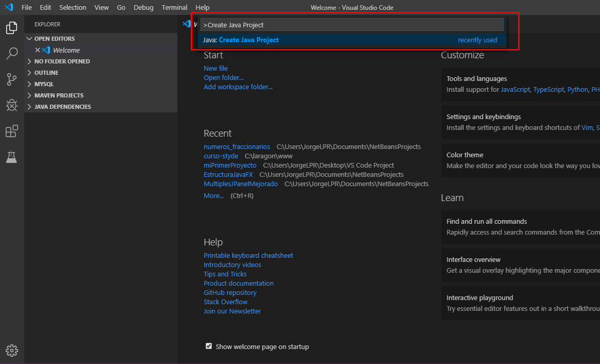Screen dimensions: 600x364
Task: Open the Explorer view in activity bar
Action: [12, 27]
